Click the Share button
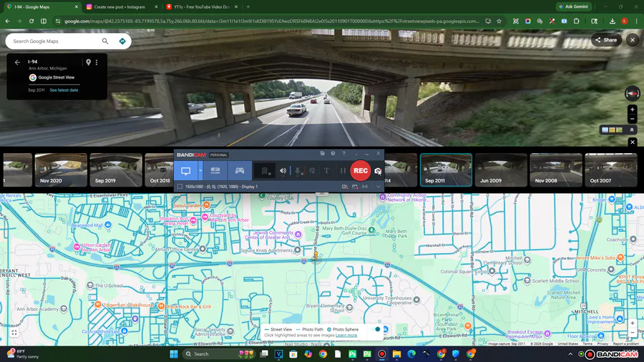This screenshot has height=362, width=644. click(x=606, y=40)
